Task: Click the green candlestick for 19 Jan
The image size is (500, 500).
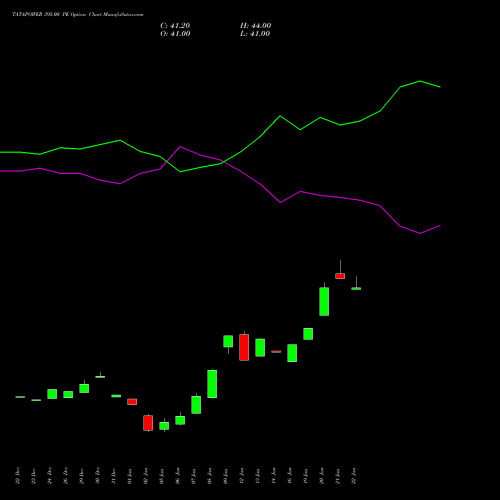Action: (308, 334)
